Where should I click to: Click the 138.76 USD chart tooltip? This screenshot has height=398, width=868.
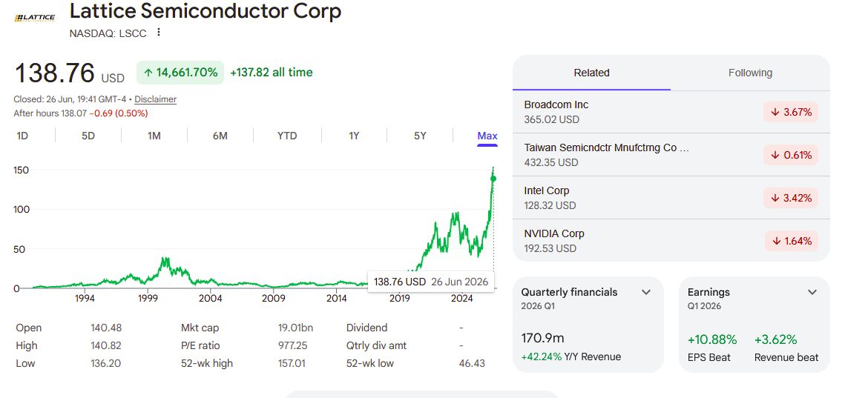pos(431,282)
